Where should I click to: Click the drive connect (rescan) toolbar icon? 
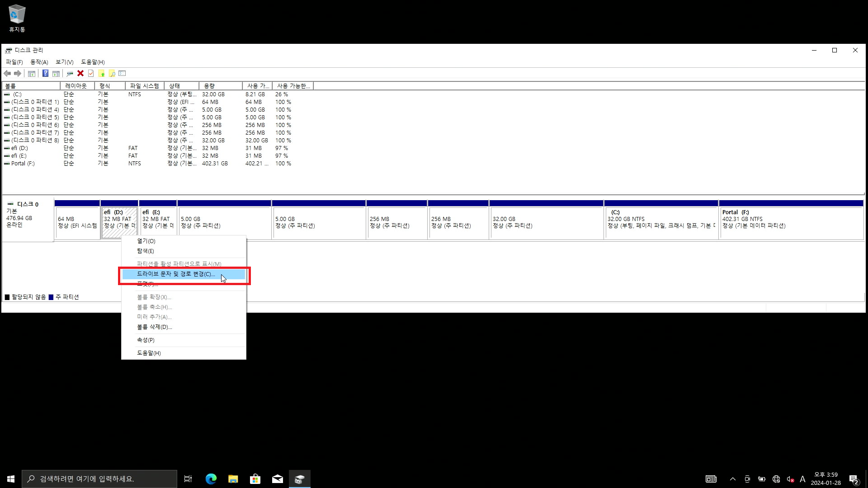70,73
